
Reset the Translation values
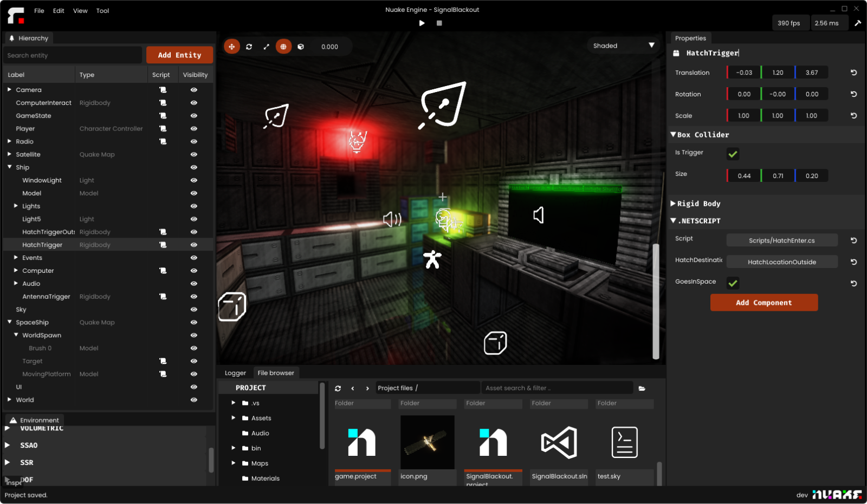pyautogui.click(x=853, y=73)
